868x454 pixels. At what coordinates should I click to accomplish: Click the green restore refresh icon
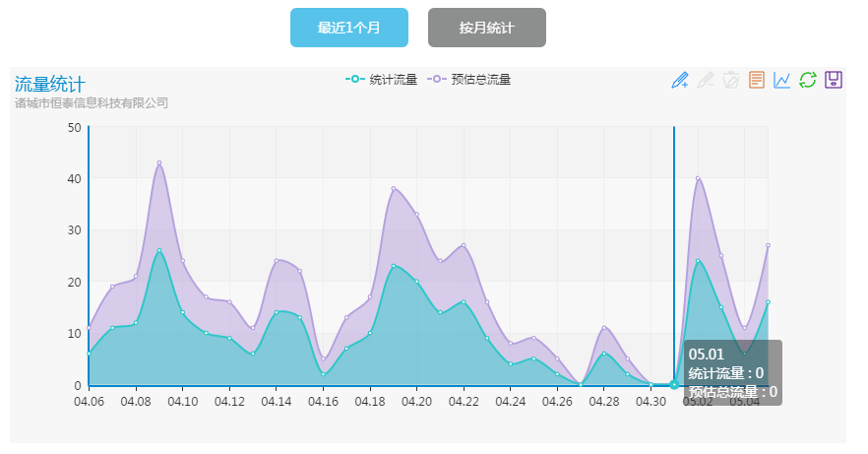pyautogui.click(x=808, y=80)
